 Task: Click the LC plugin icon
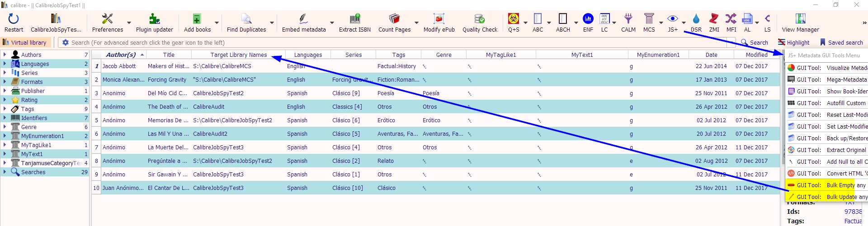coord(604,18)
